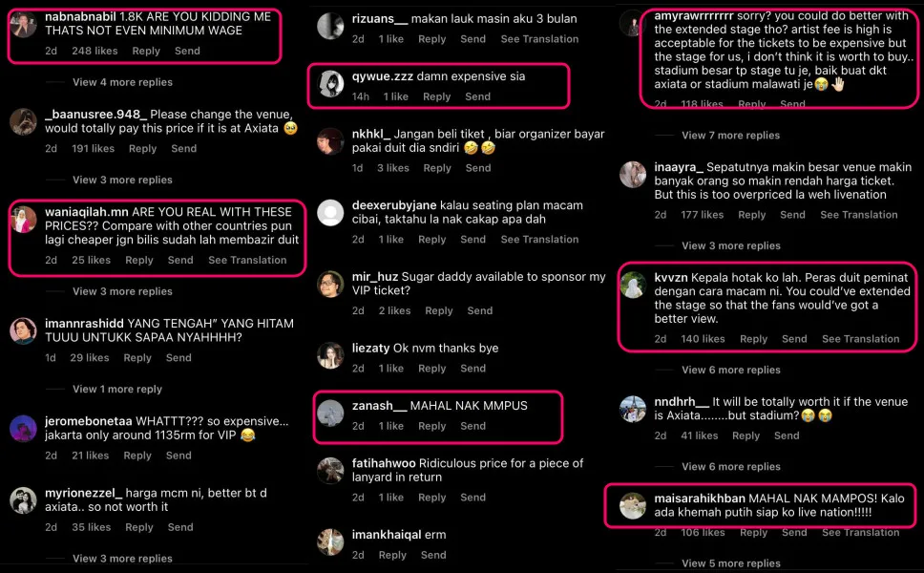
Task: Send liezaty's comment
Action: pos(472,368)
